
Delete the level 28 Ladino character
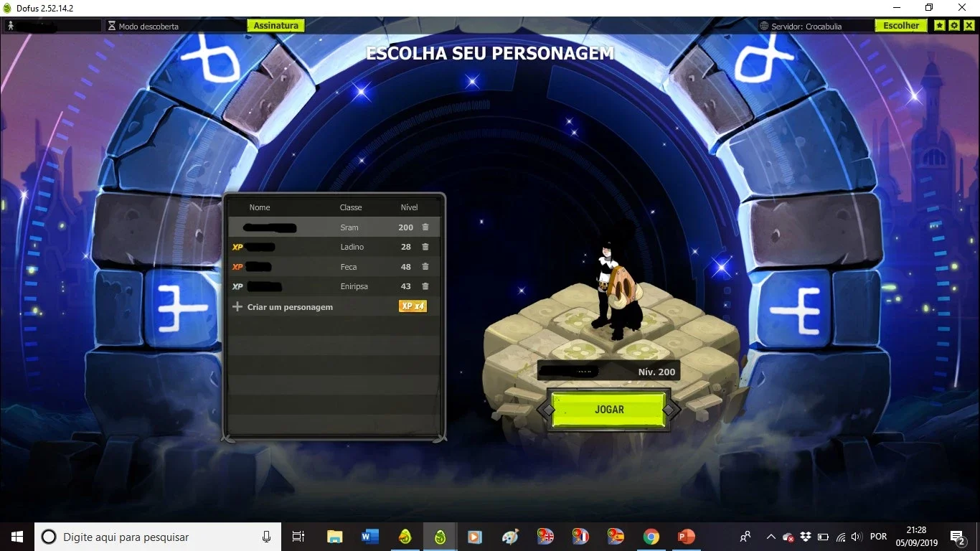[425, 247]
